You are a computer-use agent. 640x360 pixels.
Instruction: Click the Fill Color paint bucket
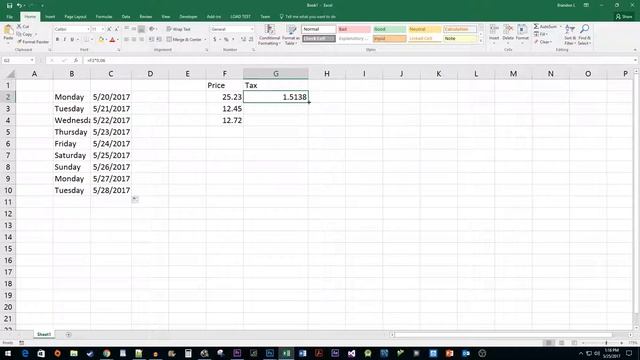(x=101, y=40)
